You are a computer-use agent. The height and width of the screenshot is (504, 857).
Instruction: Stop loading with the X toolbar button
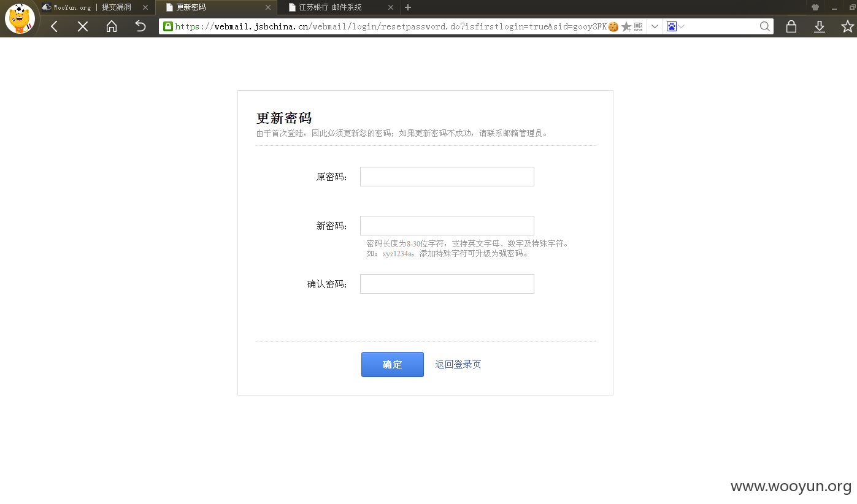pos(83,26)
